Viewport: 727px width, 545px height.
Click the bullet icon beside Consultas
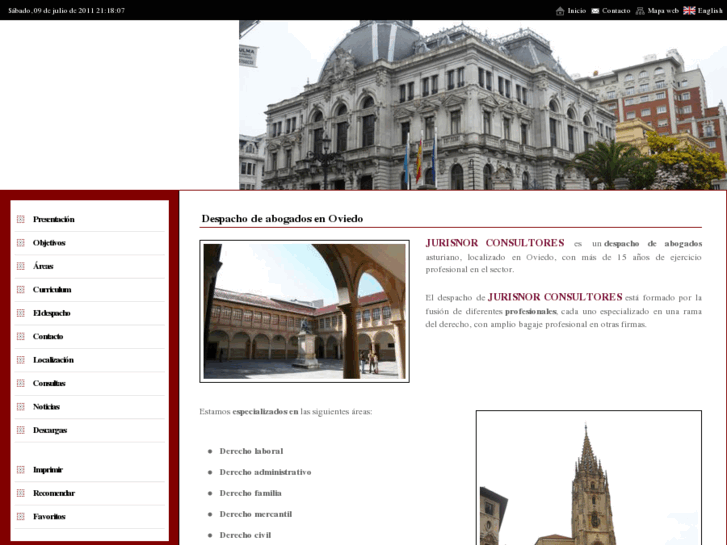20,383
